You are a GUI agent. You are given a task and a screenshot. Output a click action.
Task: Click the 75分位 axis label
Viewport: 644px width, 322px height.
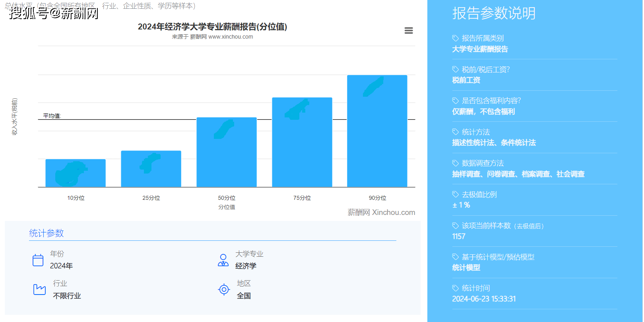coord(302,198)
